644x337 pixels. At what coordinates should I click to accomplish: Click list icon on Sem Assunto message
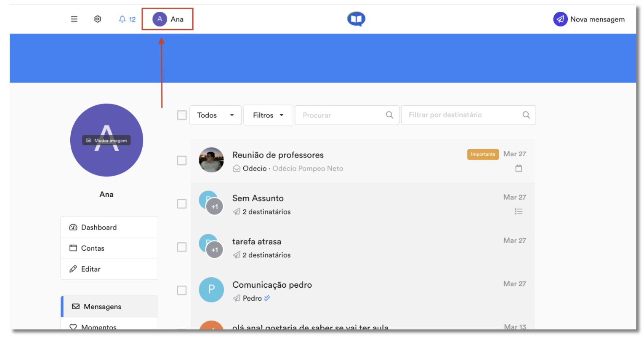click(x=519, y=211)
